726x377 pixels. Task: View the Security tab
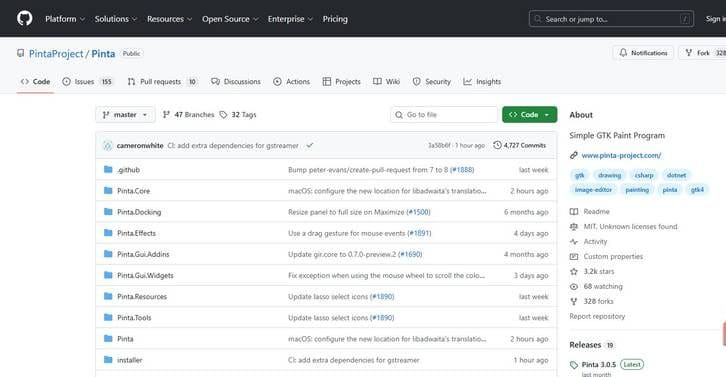click(x=432, y=82)
